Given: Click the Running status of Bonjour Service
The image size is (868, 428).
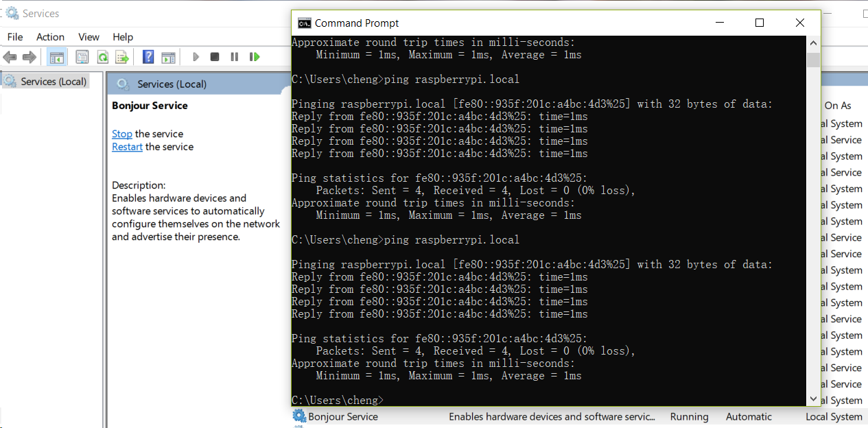Looking at the screenshot, I should tap(690, 416).
